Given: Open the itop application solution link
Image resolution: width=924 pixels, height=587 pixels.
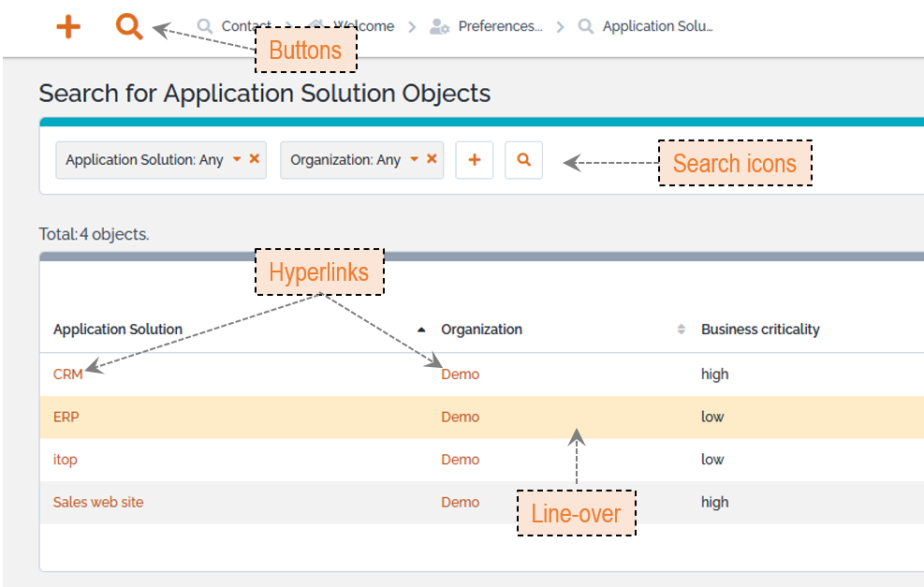Looking at the screenshot, I should pos(66,460).
